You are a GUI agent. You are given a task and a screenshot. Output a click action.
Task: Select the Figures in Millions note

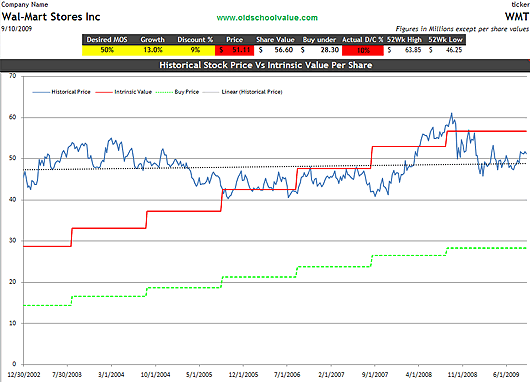point(462,29)
